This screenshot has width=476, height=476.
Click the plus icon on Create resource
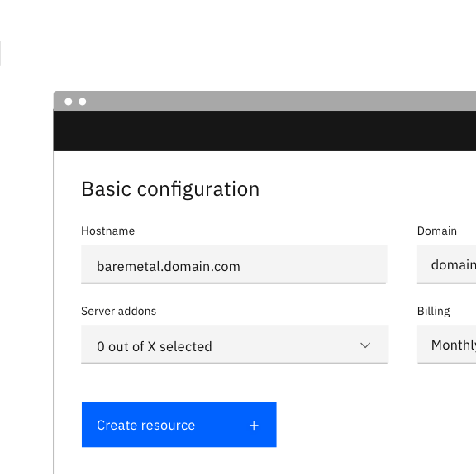pyautogui.click(x=254, y=426)
